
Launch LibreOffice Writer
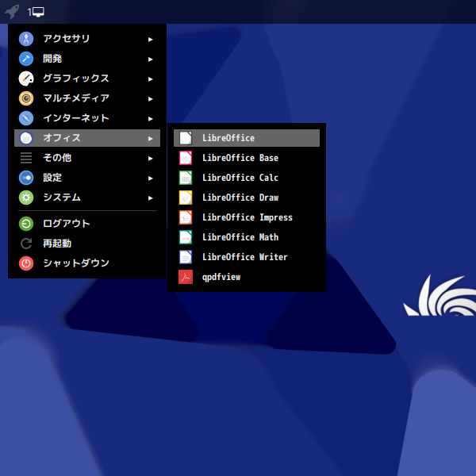(x=247, y=257)
